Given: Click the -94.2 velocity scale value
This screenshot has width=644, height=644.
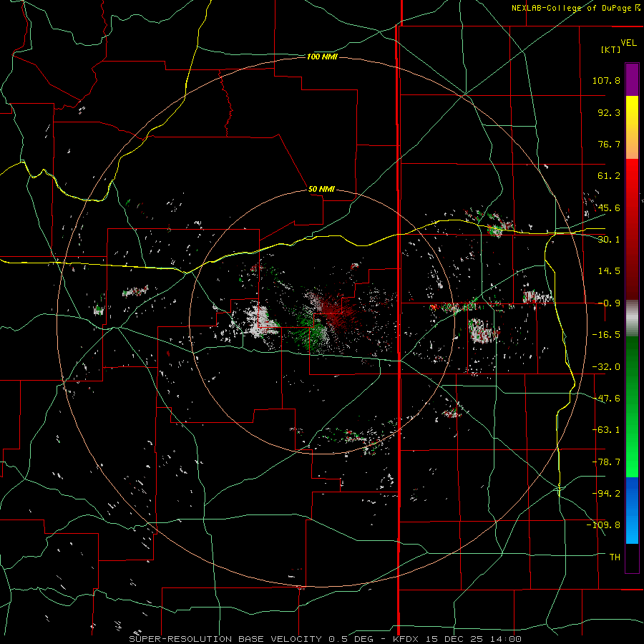Looking at the screenshot, I should [x=606, y=494].
